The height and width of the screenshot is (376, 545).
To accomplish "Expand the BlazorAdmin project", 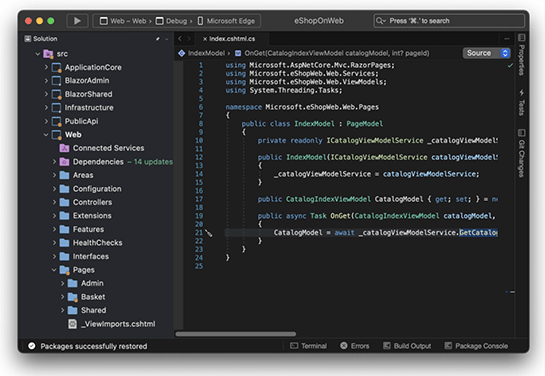I will (x=46, y=81).
